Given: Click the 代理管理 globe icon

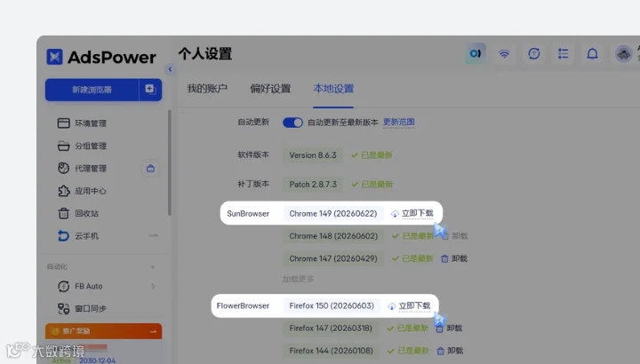Looking at the screenshot, I should point(64,168).
